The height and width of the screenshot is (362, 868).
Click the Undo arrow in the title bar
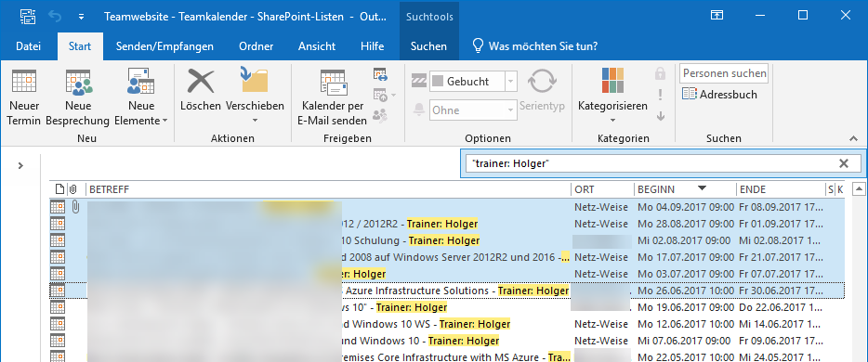click(56, 16)
